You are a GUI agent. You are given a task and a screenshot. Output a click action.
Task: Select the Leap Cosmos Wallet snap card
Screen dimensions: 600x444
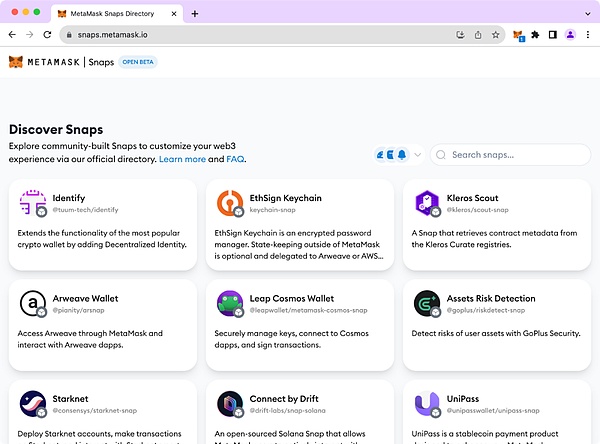[x=300, y=324]
